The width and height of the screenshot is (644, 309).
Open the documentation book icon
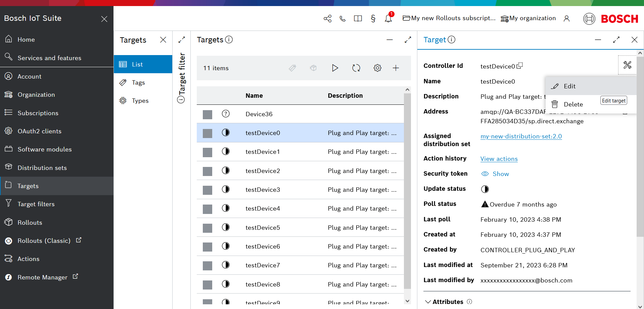click(358, 18)
